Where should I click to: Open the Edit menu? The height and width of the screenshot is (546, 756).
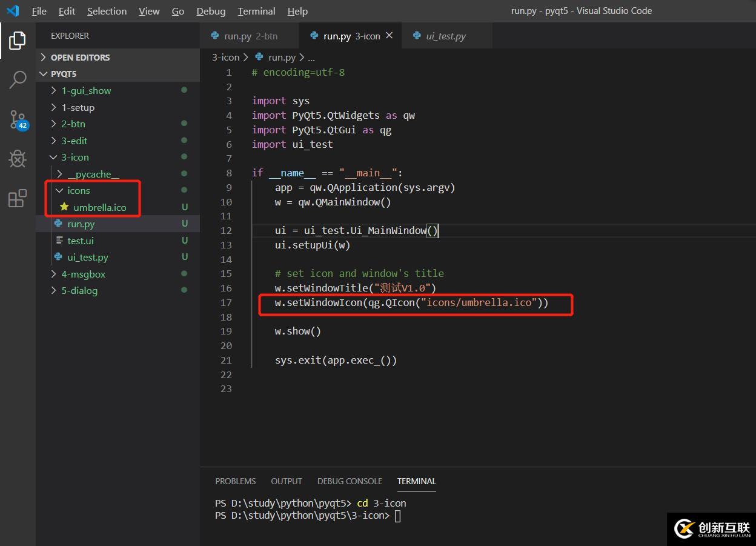(x=67, y=11)
